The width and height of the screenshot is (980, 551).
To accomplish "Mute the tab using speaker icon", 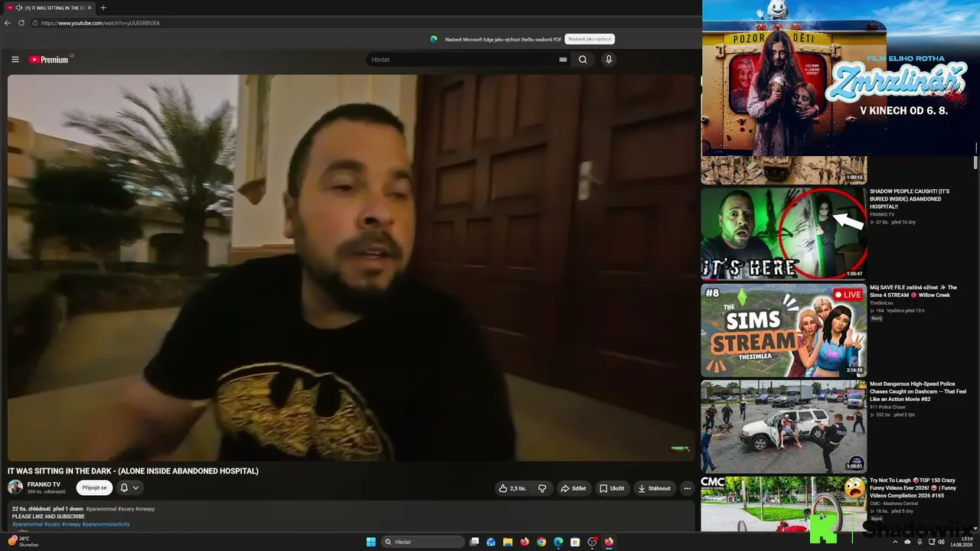I will [18, 8].
